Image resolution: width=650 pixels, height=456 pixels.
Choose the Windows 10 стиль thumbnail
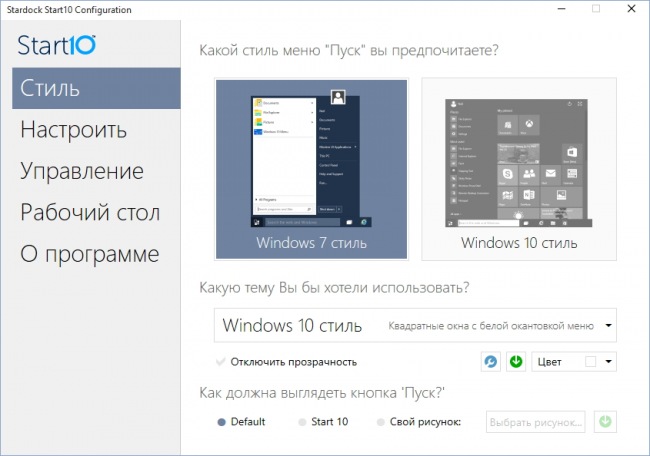pos(519,169)
